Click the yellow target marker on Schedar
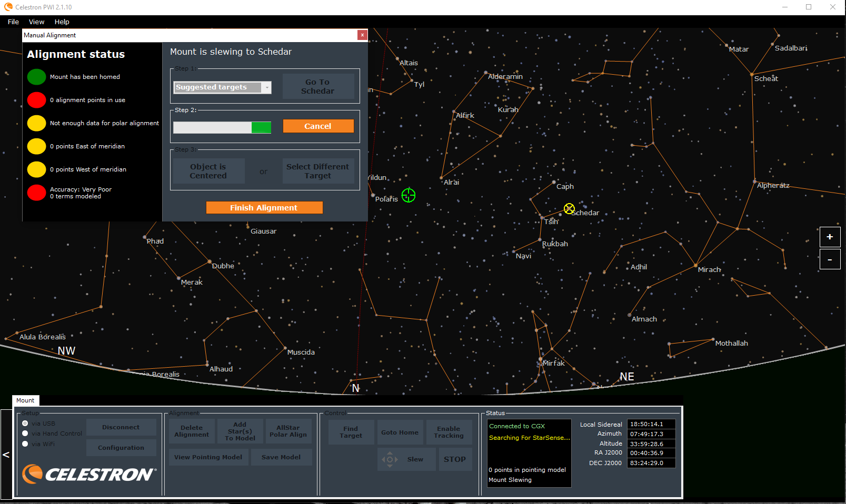This screenshot has width=846, height=504. (x=569, y=209)
